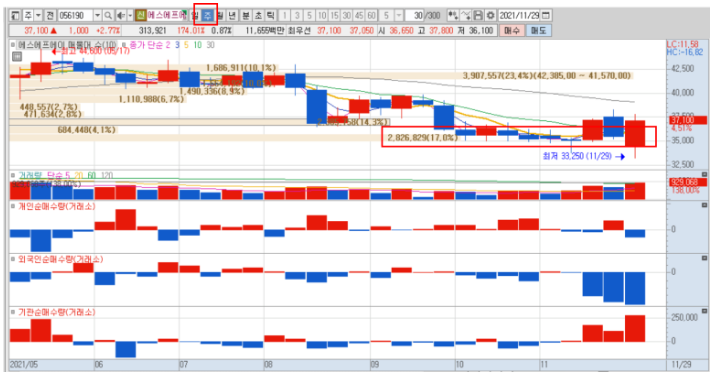
Task: Click the green 신 badge icon
Action: (141, 15)
